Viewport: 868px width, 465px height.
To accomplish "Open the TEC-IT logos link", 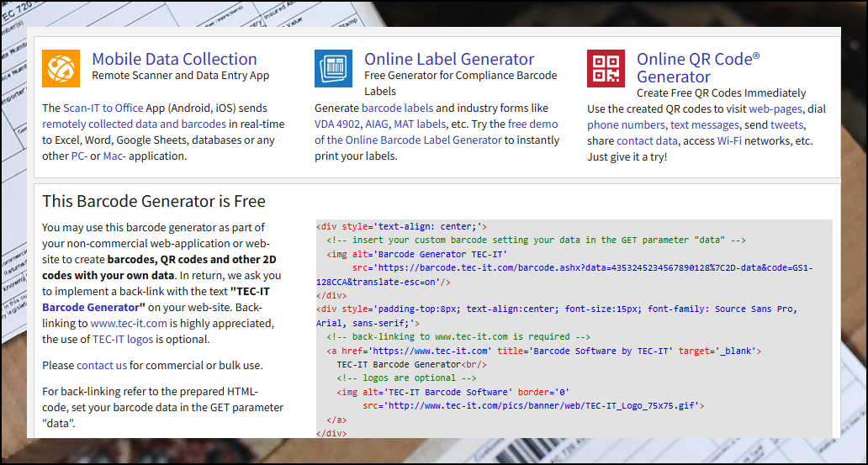I will coord(123,339).
